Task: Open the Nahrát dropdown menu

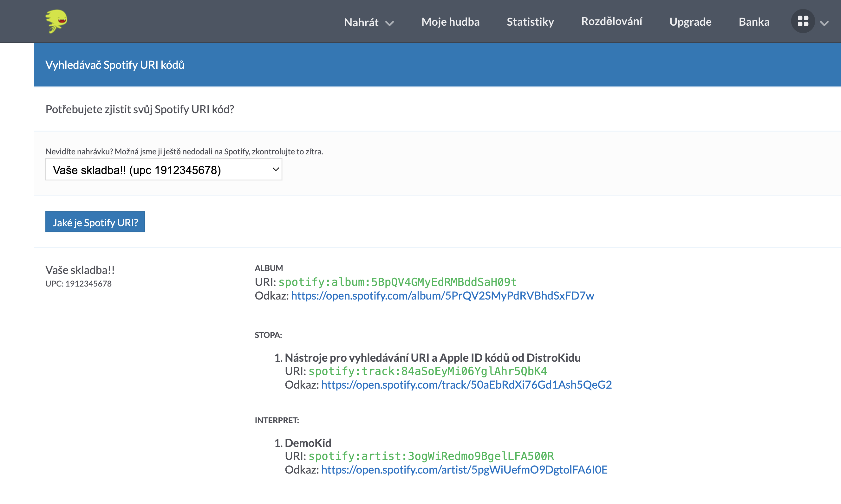Action: click(x=369, y=23)
